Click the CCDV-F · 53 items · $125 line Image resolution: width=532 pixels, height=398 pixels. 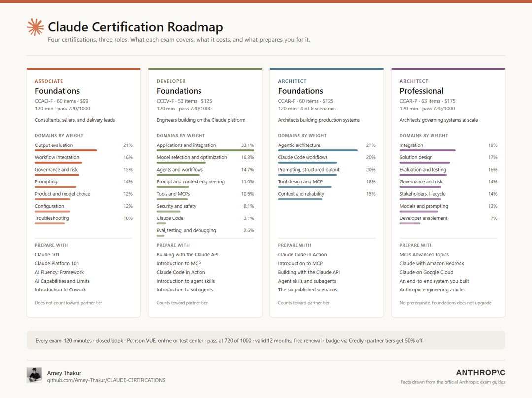[184, 101]
